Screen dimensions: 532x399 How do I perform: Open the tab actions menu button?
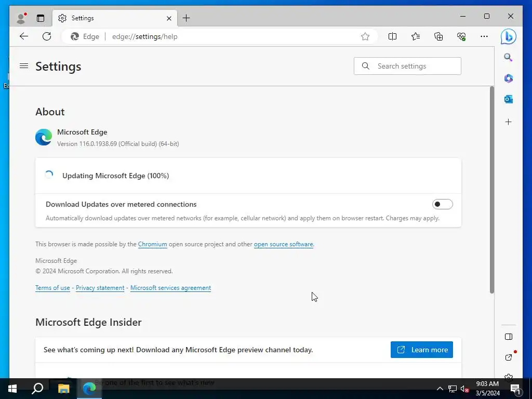tap(41, 18)
